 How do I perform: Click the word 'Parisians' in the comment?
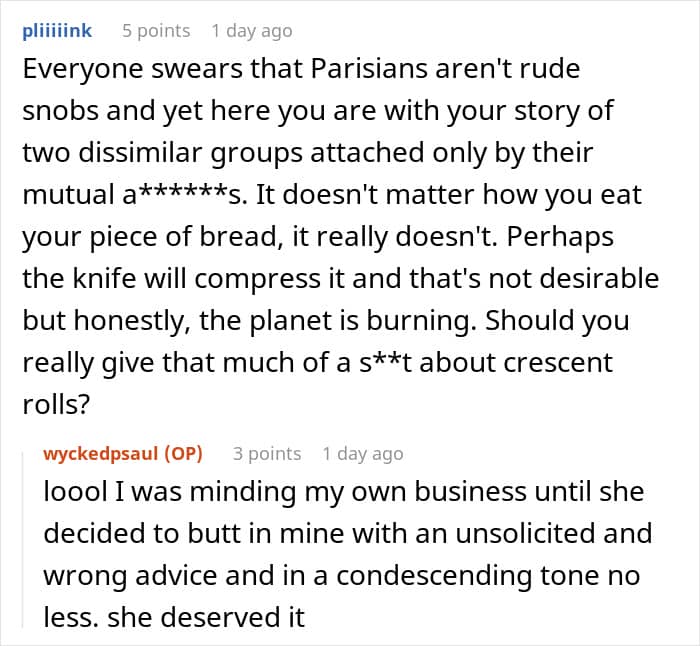click(369, 69)
